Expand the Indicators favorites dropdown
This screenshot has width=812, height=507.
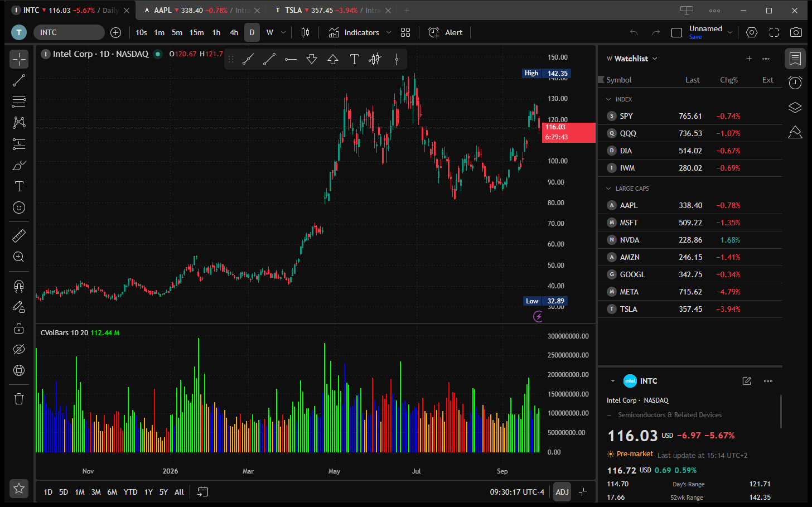[x=389, y=32]
